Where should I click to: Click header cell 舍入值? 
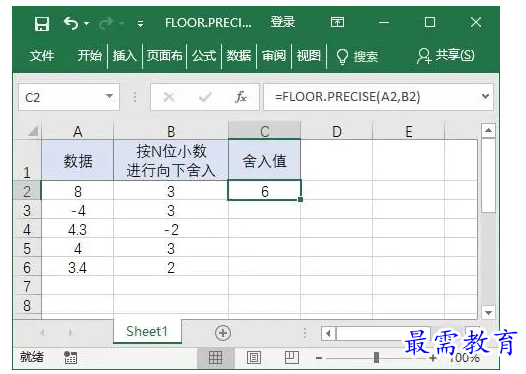click(265, 160)
